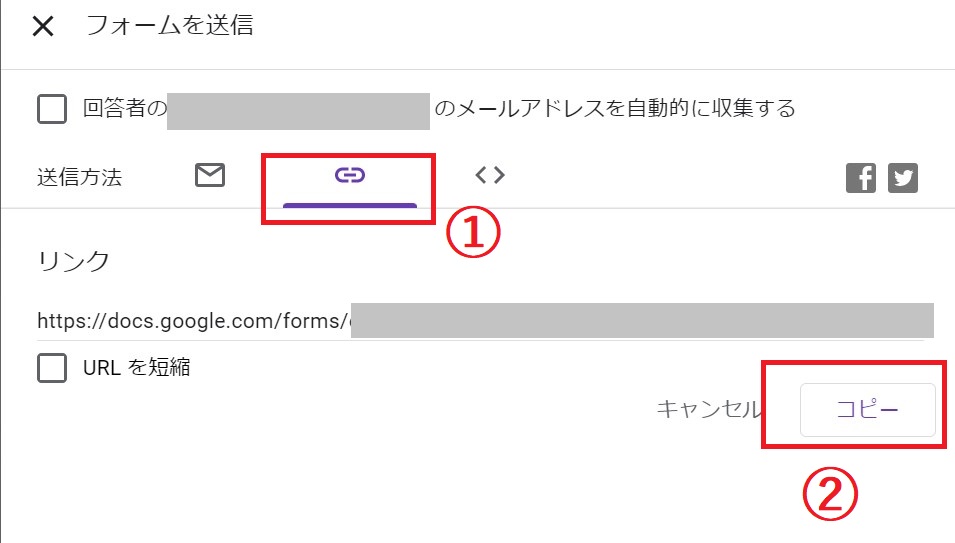This screenshot has height=543, width=955.
Task: Tick the URL を短縮 checkbox
Action: (x=52, y=368)
